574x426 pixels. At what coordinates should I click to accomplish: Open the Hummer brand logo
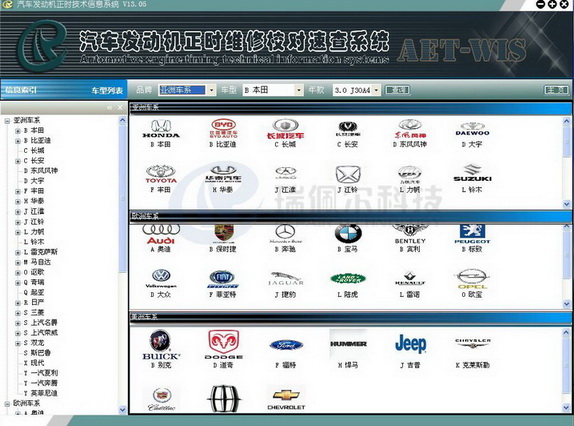(x=348, y=344)
